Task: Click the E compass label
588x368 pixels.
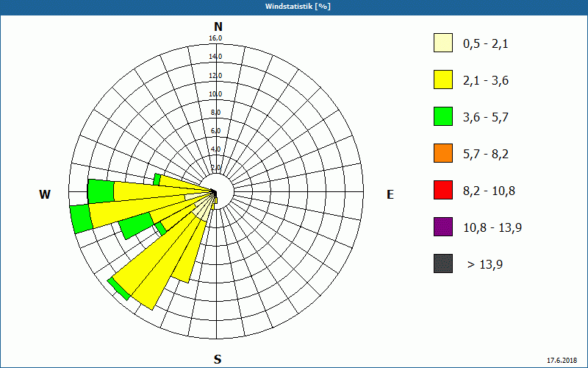Action: point(390,194)
